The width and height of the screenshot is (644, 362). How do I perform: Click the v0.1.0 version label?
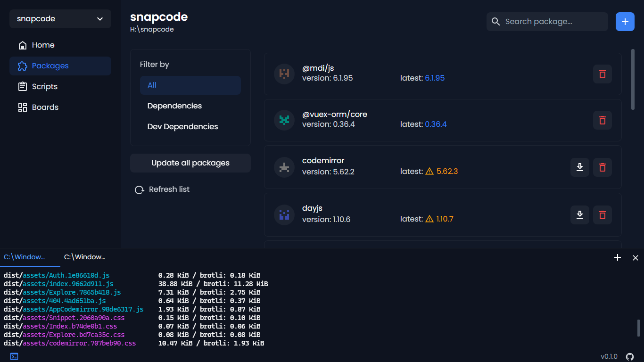[609, 357]
